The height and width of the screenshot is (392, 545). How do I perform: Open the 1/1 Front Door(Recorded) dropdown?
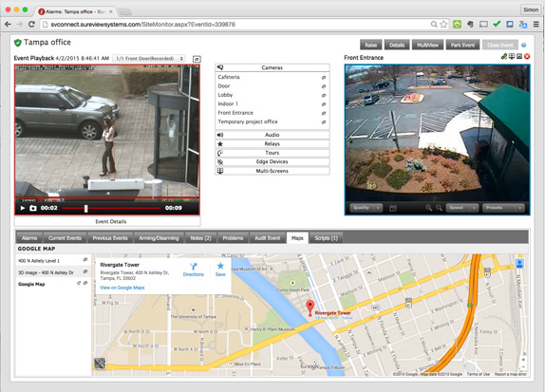[x=149, y=59]
